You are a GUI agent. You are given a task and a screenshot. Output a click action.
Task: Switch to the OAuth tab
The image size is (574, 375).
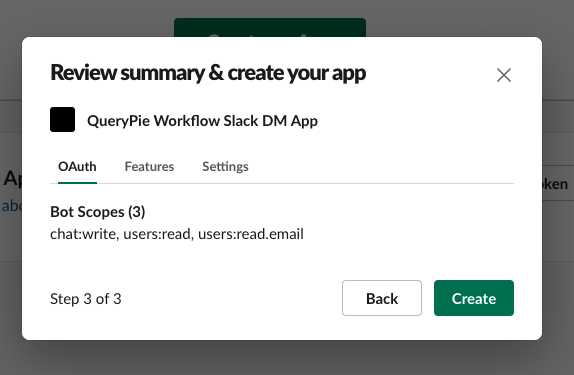click(x=77, y=167)
